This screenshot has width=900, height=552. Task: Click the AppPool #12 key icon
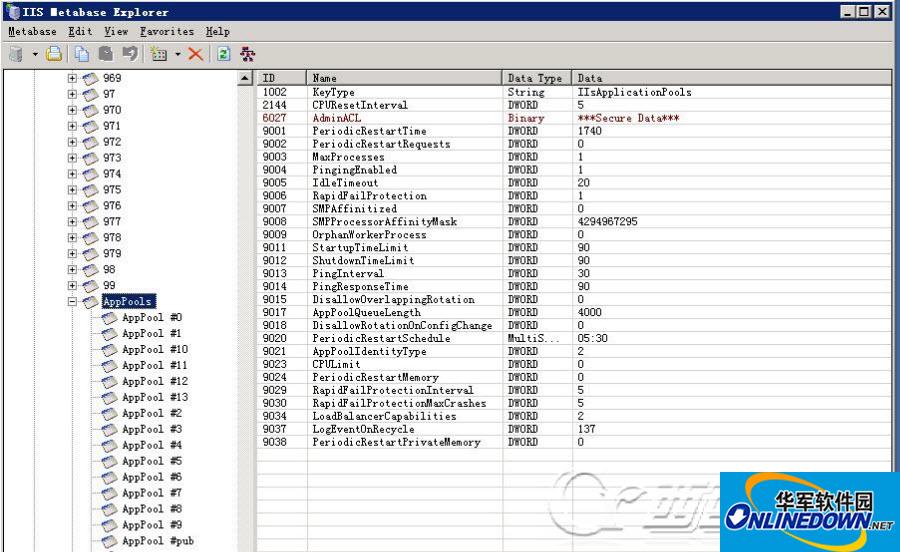click(109, 382)
